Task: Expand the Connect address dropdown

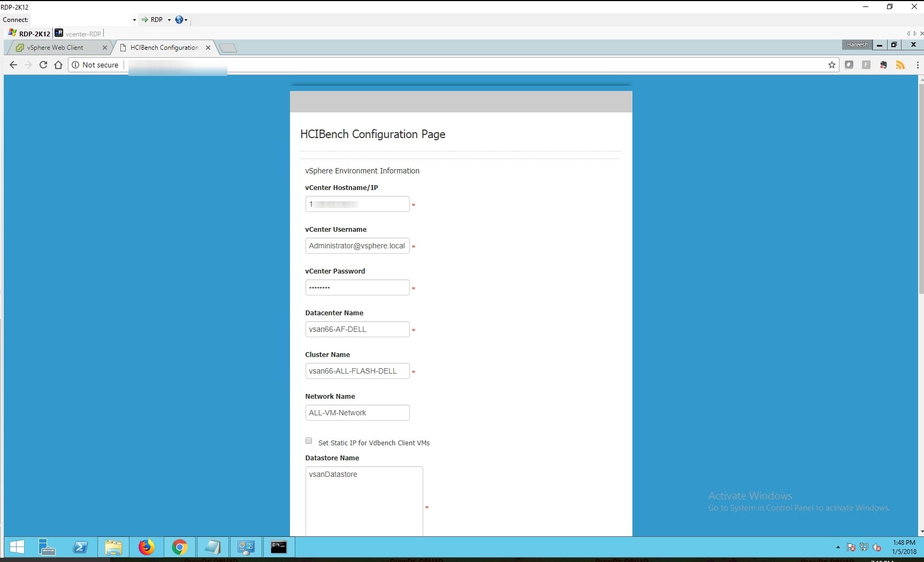Action: click(x=134, y=20)
